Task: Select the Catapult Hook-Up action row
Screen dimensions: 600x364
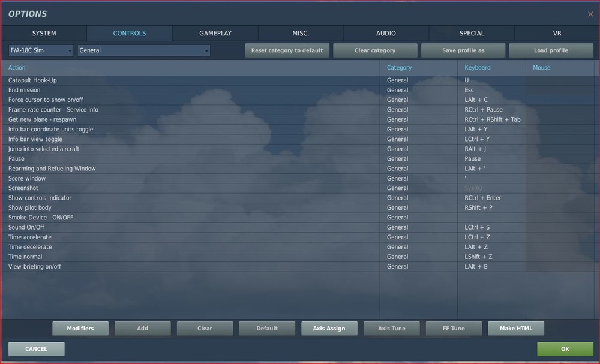Action: (x=190, y=80)
